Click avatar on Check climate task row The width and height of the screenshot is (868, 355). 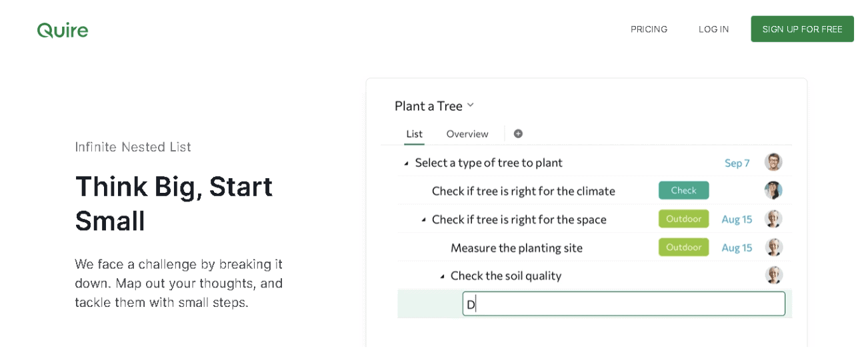coord(773,190)
